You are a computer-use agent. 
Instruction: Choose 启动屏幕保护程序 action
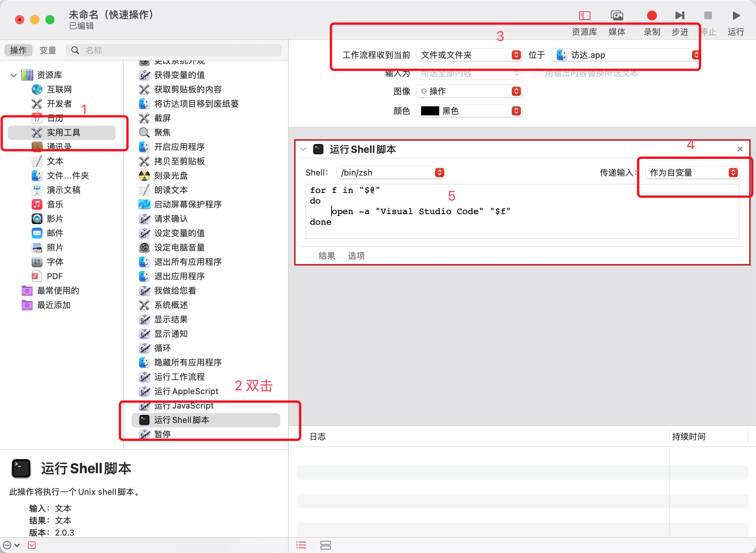[180, 204]
